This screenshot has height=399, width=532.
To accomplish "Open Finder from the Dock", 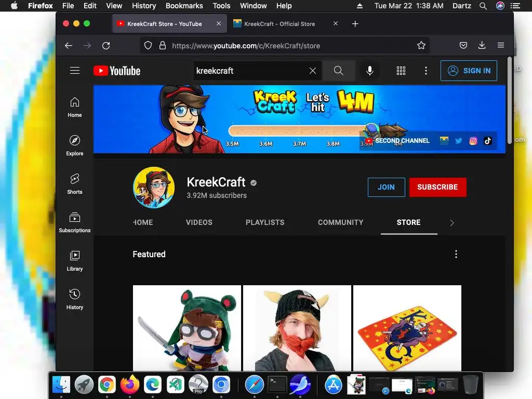I will pyautogui.click(x=61, y=385).
